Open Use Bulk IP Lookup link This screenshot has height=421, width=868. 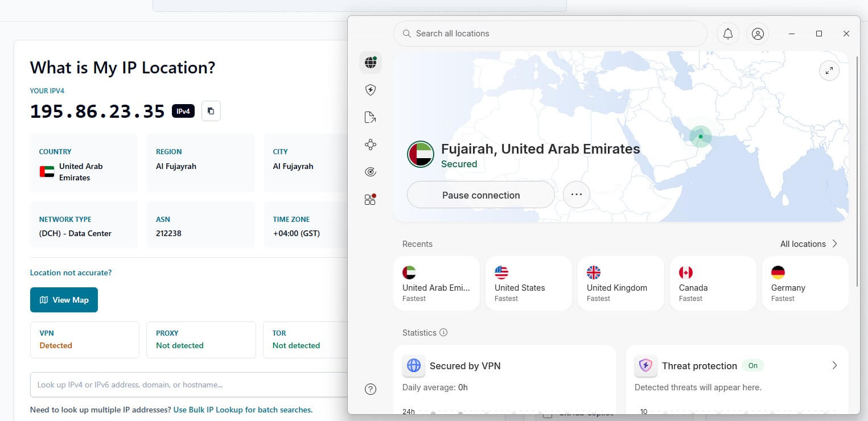pos(243,410)
